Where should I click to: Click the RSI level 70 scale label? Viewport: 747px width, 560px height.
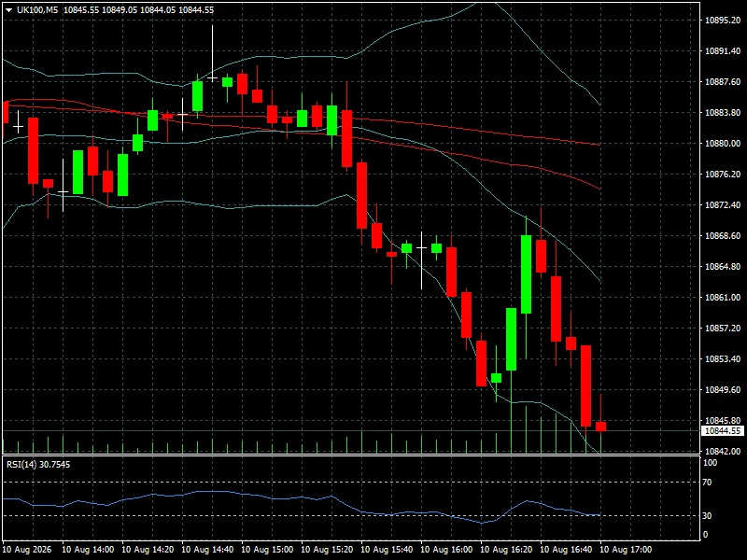pyautogui.click(x=707, y=483)
